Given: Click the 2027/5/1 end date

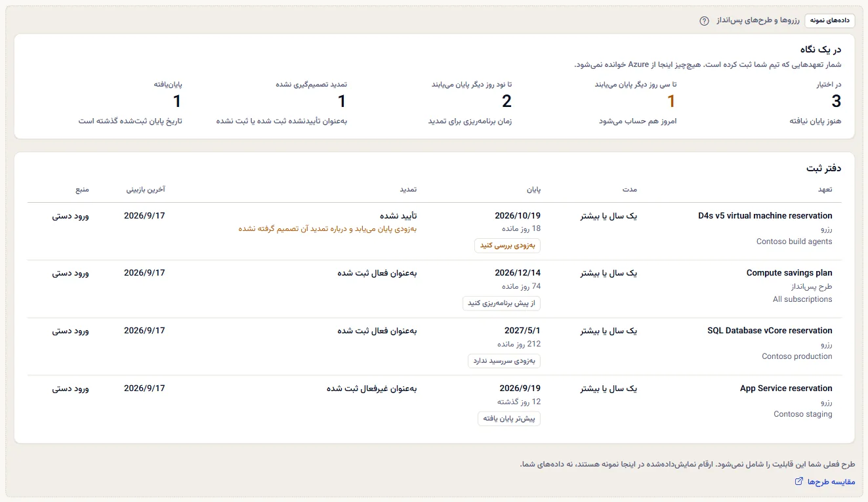Looking at the screenshot, I should click(x=522, y=331).
